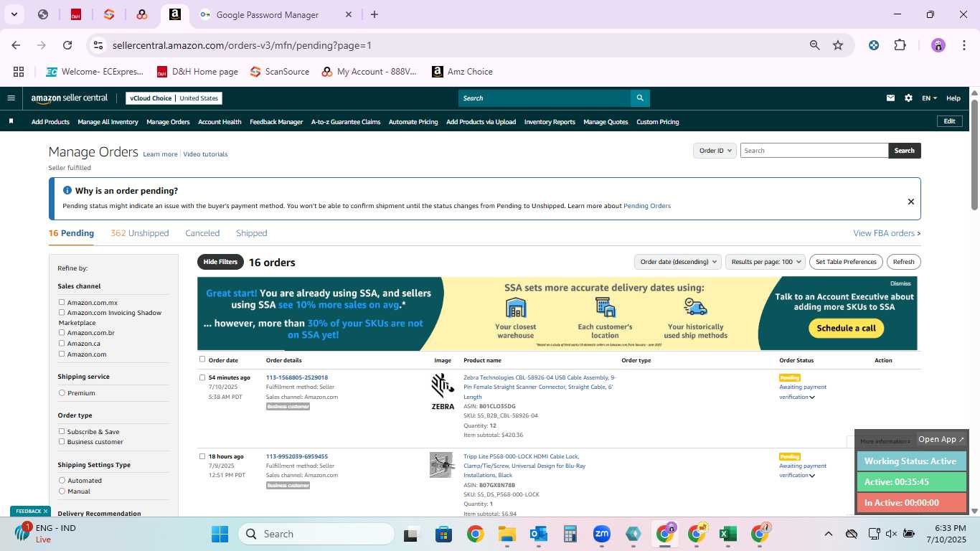Open Calculator from the taskbar
This screenshot has height=551, width=980.
pyautogui.click(x=570, y=534)
